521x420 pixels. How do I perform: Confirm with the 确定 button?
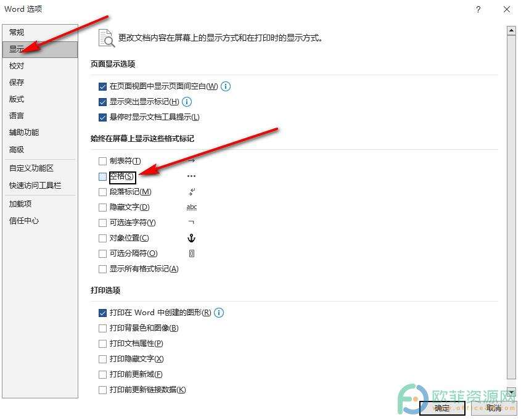pyautogui.click(x=442, y=408)
